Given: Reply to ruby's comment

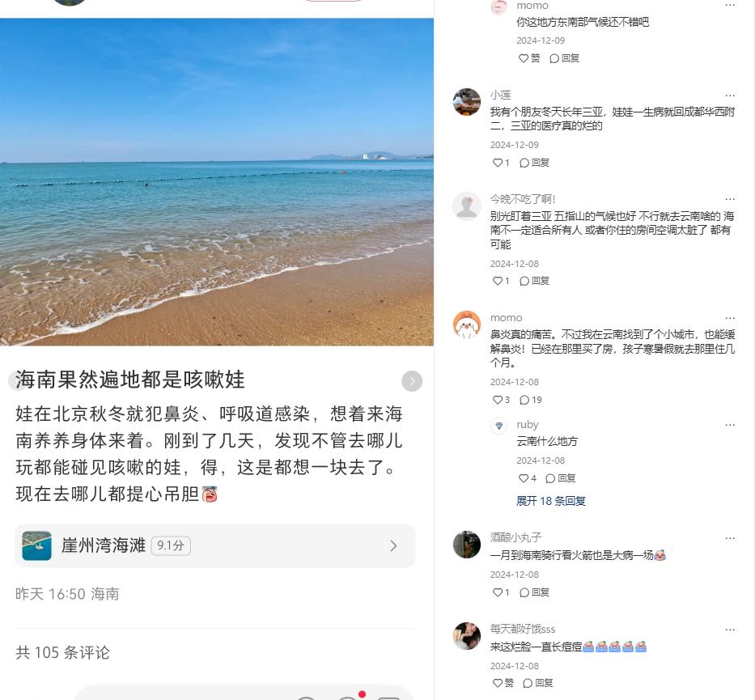Looking at the screenshot, I should (561, 478).
